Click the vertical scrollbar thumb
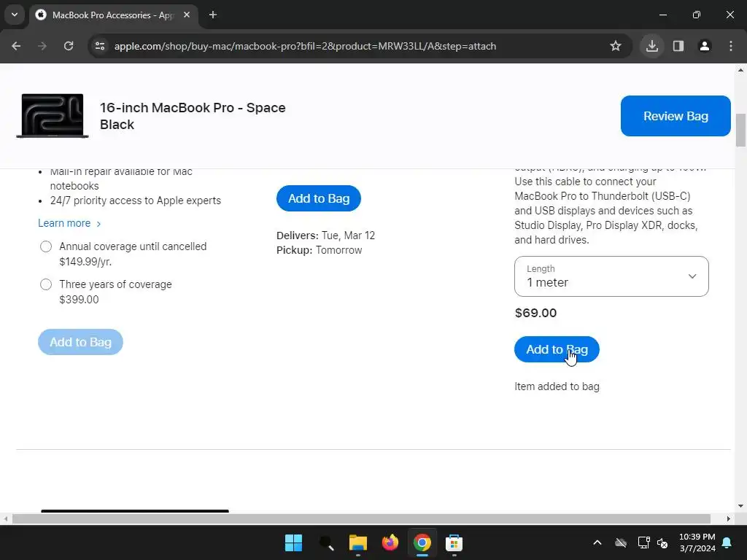 point(740,131)
